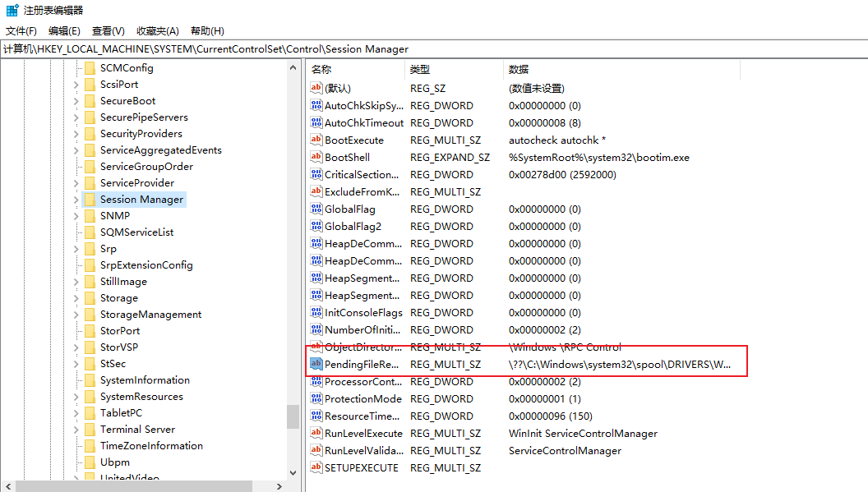Click the GlobalFlag2 DWORD icon
The image size is (868, 492).
pyautogui.click(x=316, y=226)
